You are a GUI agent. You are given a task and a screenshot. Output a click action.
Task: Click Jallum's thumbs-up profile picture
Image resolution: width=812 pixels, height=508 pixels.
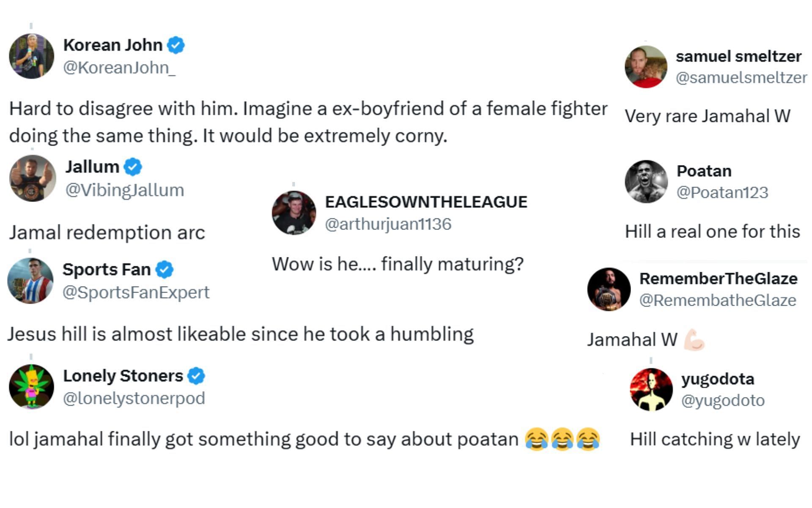click(33, 178)
